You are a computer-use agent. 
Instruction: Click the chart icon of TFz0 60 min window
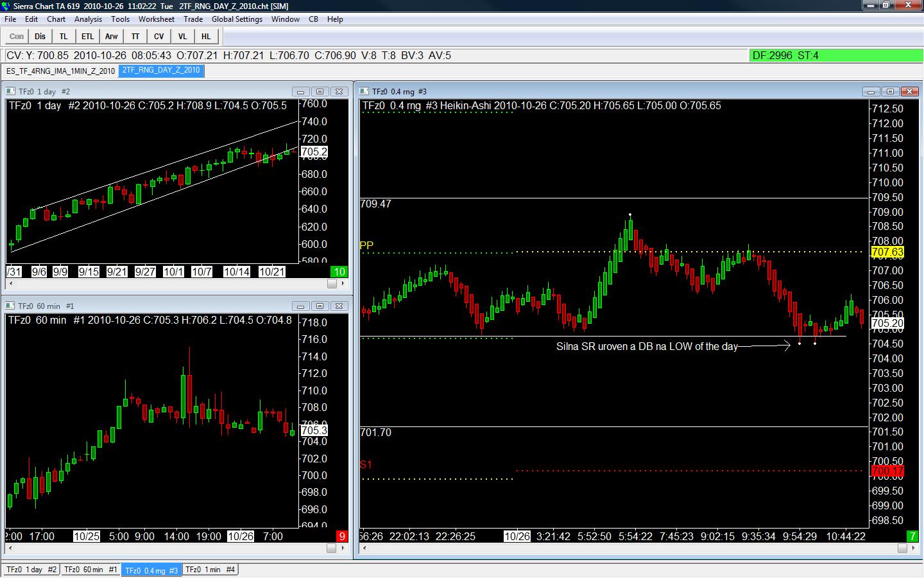[x=11, y=306]
